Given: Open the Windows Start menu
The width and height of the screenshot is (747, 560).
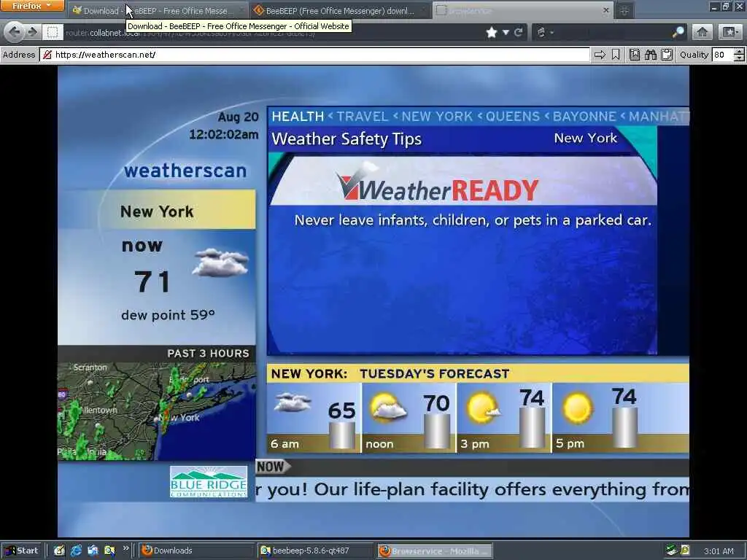Looking at the screenshot, I should click(22, 551).
